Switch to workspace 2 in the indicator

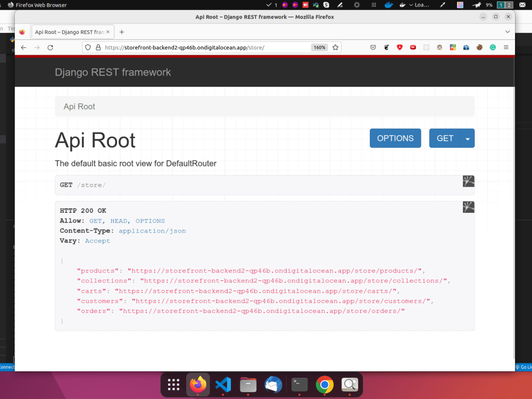point(509,5)
